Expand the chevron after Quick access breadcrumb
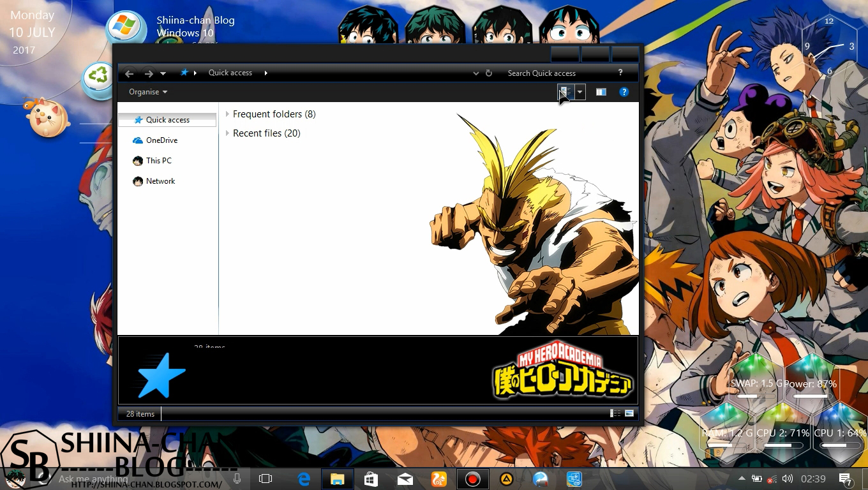Image resolution: width=868 pixels, height=490 pixels. (266, 73)
